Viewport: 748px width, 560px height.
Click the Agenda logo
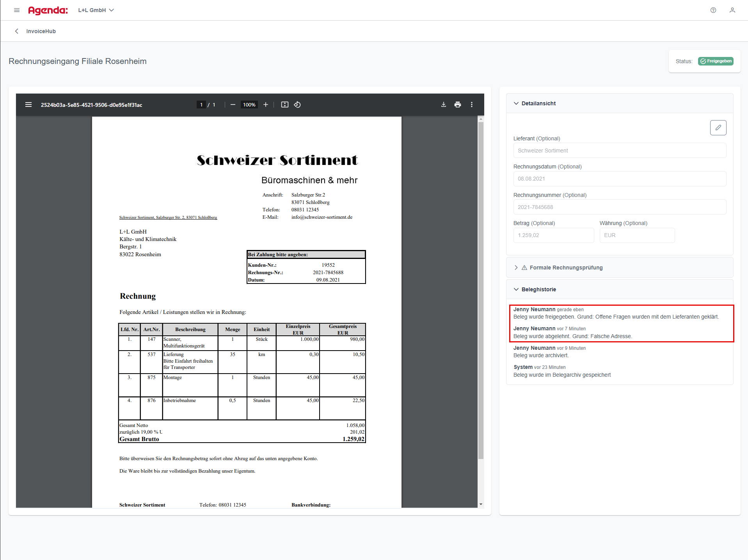(48, 11)
